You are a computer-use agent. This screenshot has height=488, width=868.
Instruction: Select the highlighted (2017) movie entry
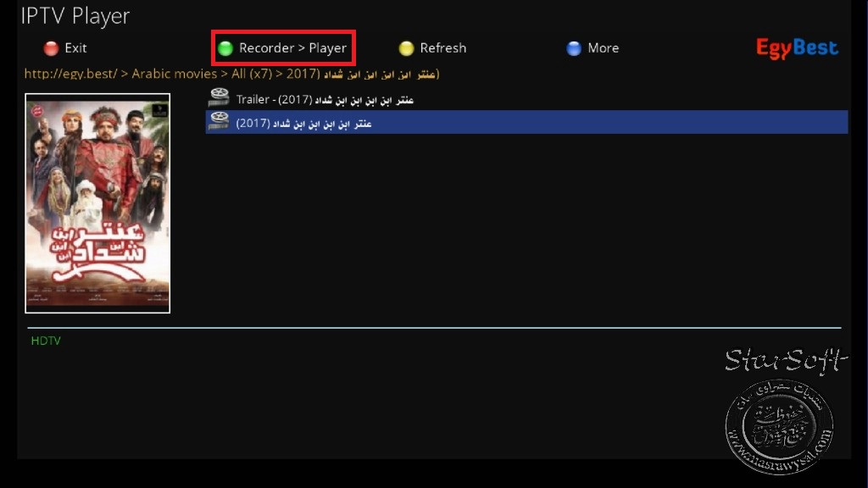pyautogui.click(x=526, y=122)
